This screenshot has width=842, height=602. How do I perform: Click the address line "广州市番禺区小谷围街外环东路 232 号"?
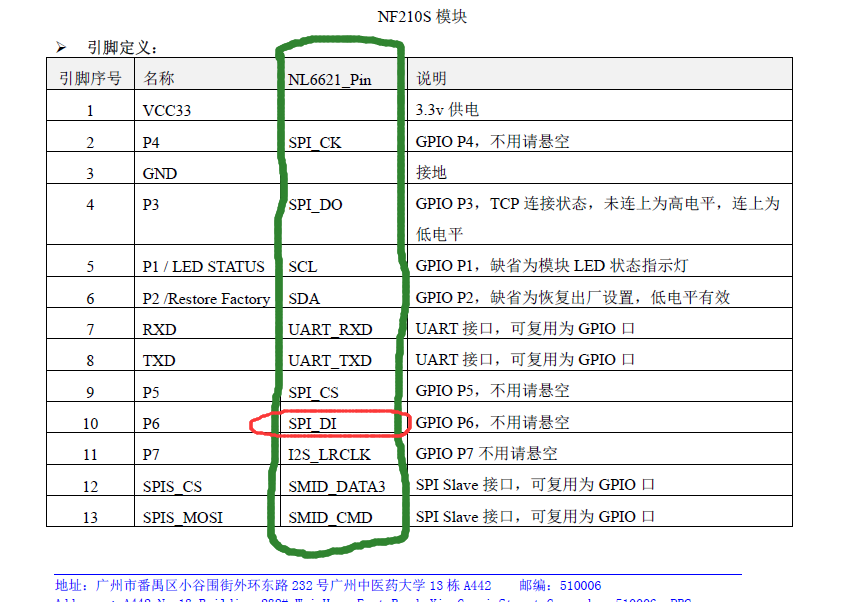point(212,585)
